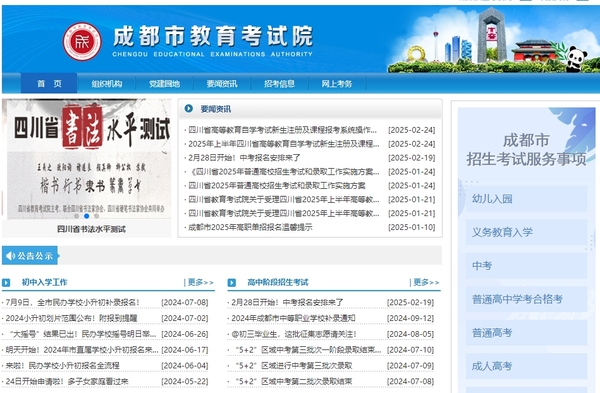Open the 网上考务 navigation menu
Viewport: 600px width, 393px height.
(337, 84)
